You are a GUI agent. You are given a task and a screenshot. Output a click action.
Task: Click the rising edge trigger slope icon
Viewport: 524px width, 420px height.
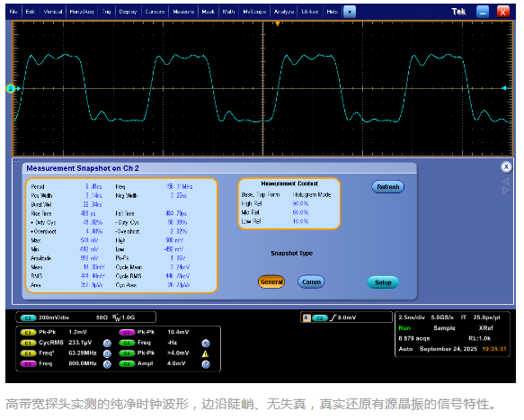333,317
